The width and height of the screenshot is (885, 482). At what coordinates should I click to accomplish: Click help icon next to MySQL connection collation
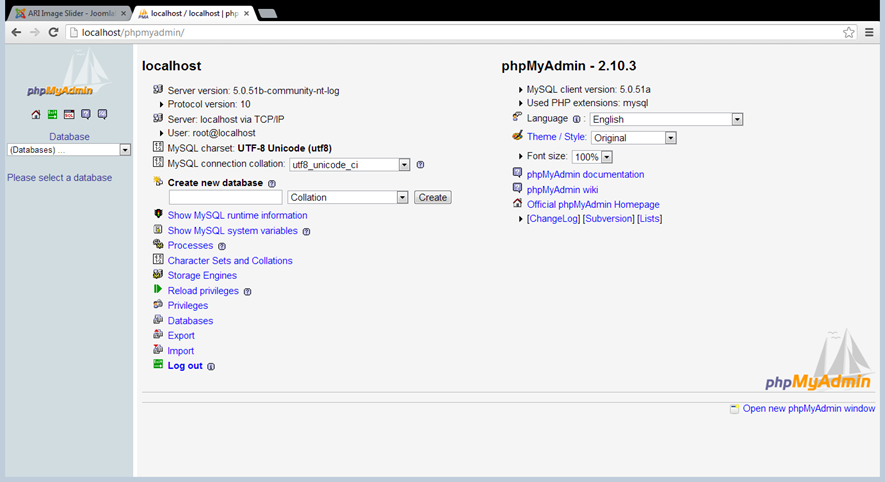[x=420, y=165]
